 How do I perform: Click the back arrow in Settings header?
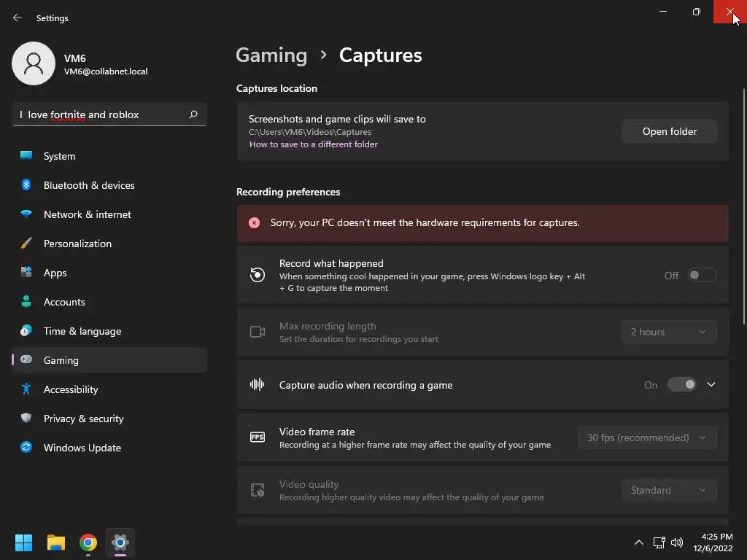coord(18,17)
